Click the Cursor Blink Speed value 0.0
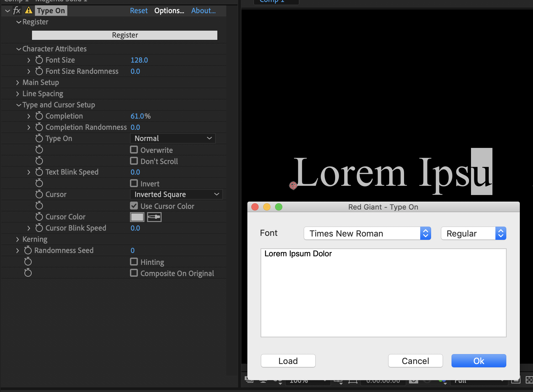Screen dimensions: 533x392 tap(135, 228)
